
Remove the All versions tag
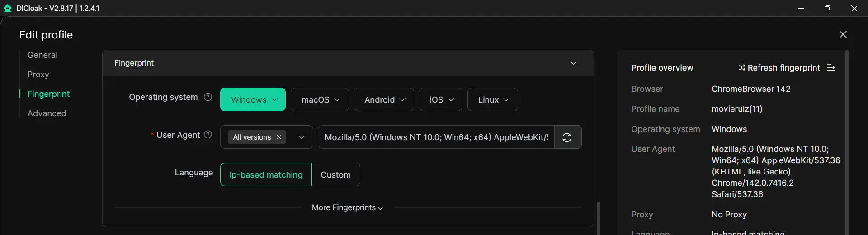click(279, 137)
